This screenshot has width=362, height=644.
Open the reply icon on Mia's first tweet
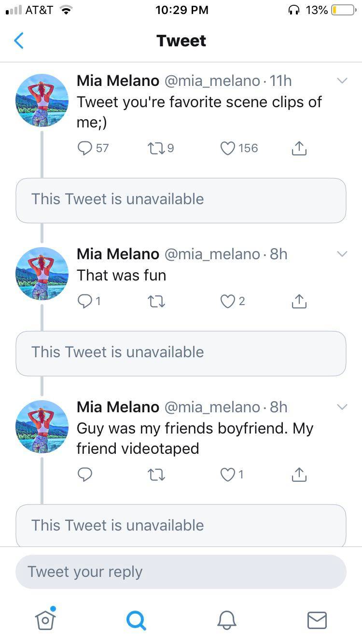point(85,148)
